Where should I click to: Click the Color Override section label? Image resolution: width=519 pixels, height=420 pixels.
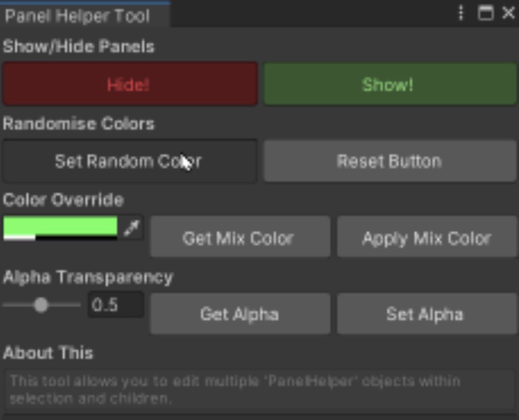pyautogui.click(x=63, y=200)
